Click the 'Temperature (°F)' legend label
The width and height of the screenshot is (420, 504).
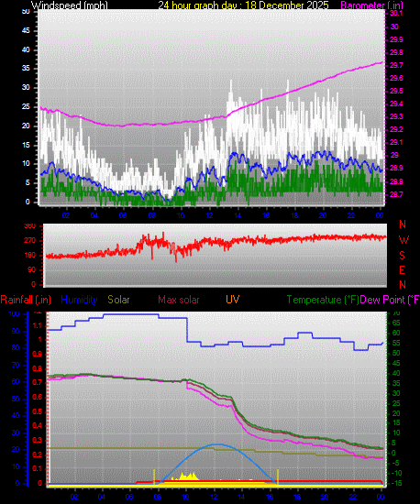coord(323,300)
